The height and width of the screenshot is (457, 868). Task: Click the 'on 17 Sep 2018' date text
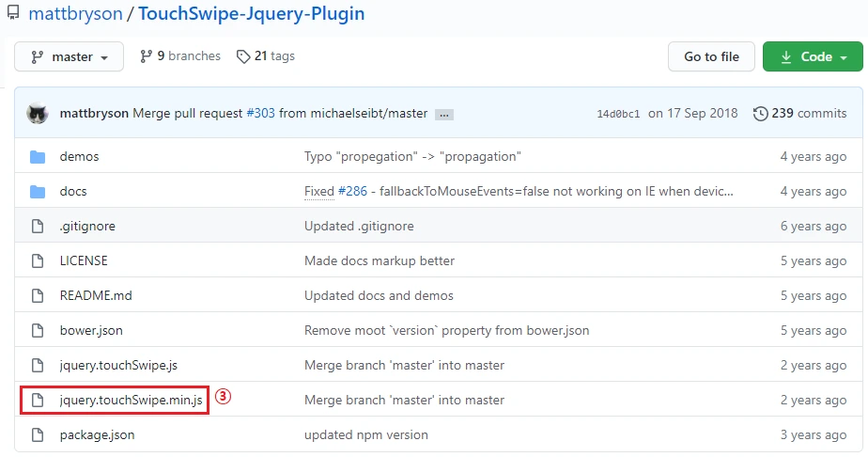(693, 113)
